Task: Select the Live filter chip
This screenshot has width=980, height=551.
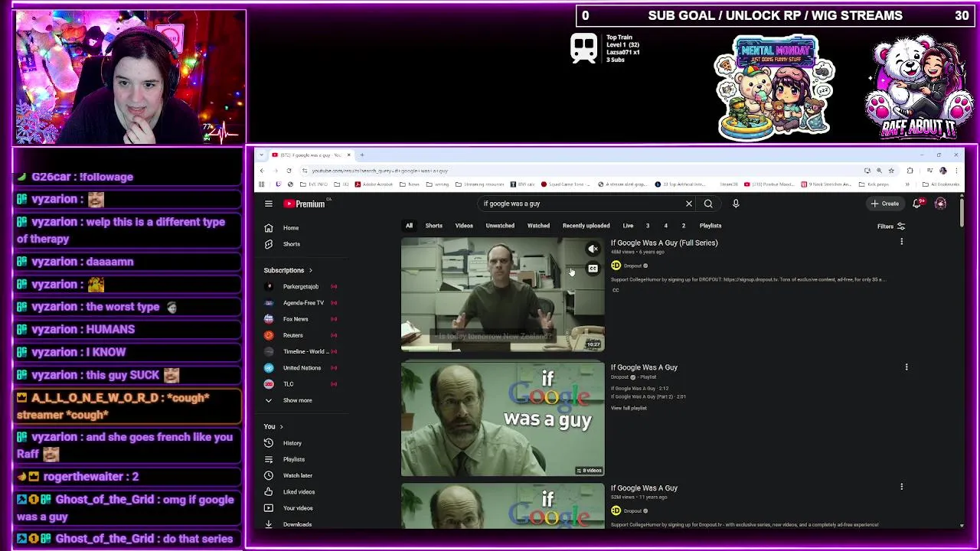Action: coord(628,226)
